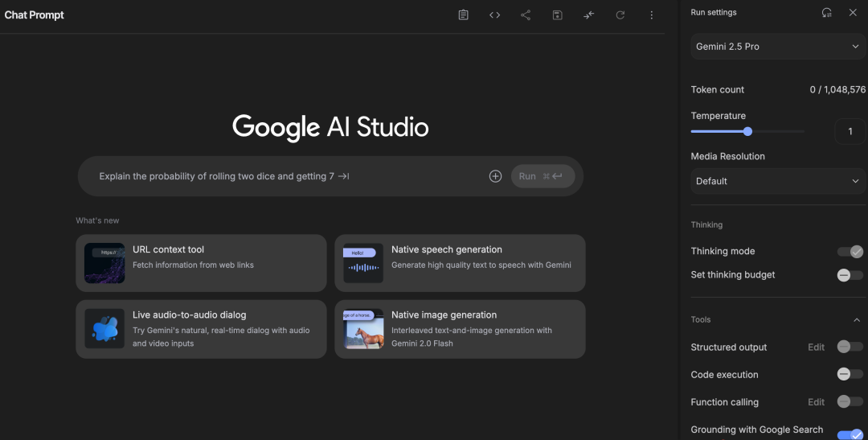Viewport: 868px width, 440px height.
Task: Click the Temperature slider handle
Action: click(x=747, y=131)
